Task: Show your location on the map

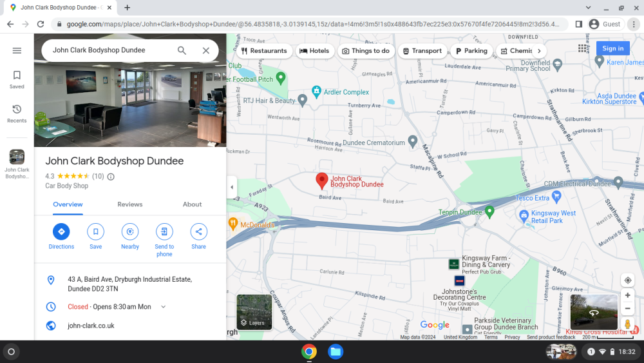Action: [x=627, y=280]
